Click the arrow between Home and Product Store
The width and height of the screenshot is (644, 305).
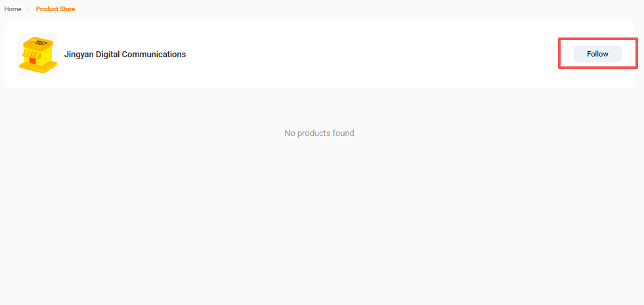(29, 9)
